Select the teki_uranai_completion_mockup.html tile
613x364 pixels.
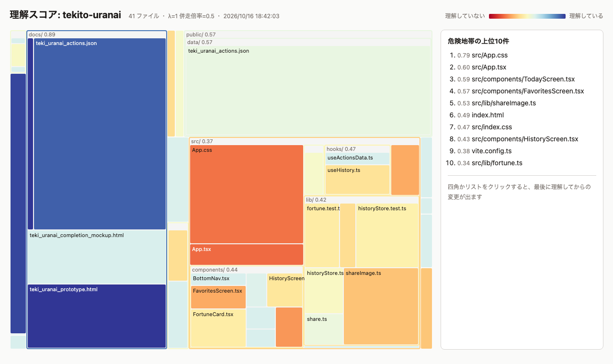coord(97,257)
